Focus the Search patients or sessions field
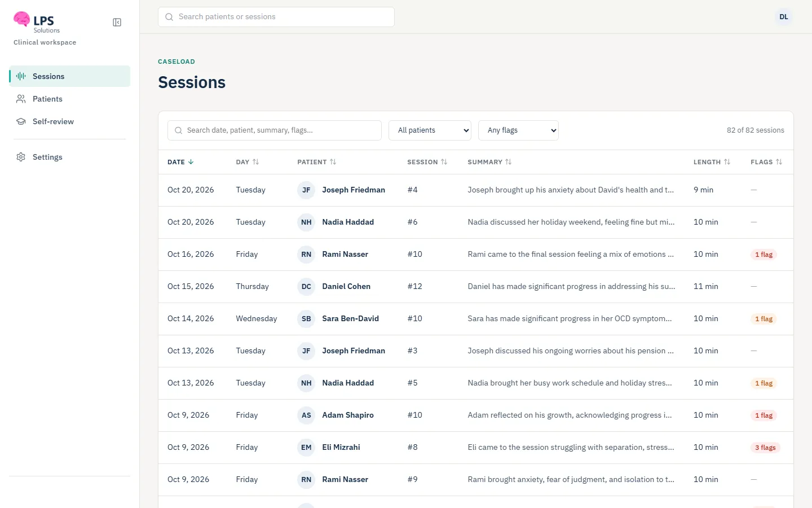 [276, 17]
